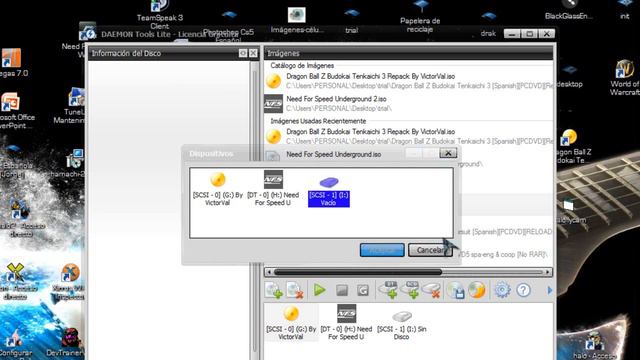Minimize the DAEMON Tools Lite window
The width and height of the screenshot is (640, 360).
coord(512,34)
